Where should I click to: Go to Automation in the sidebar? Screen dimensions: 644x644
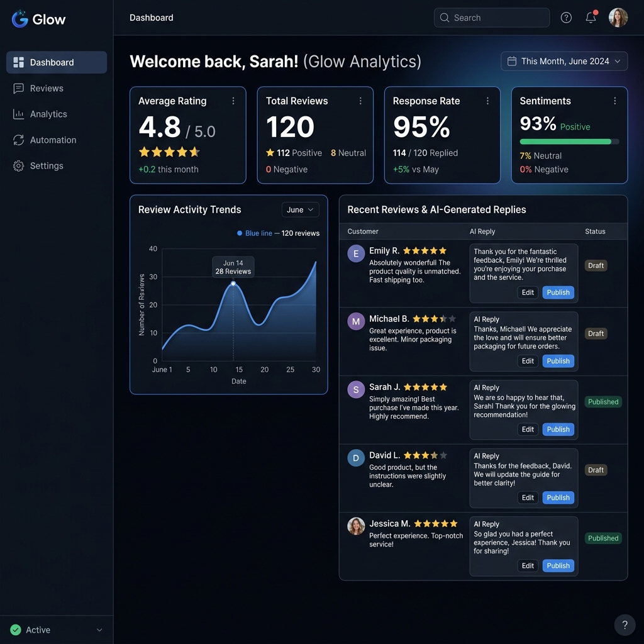pyautogui.click(x=57, y=140)
